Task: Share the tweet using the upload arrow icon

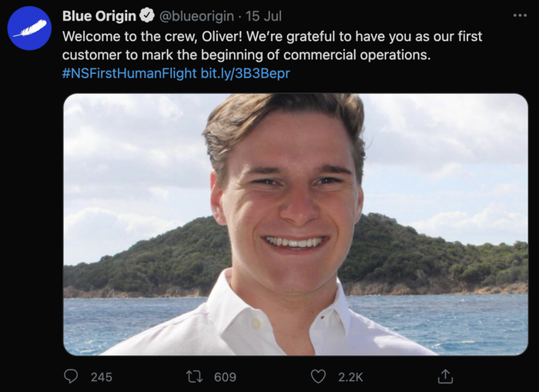Action: point(444,377)
